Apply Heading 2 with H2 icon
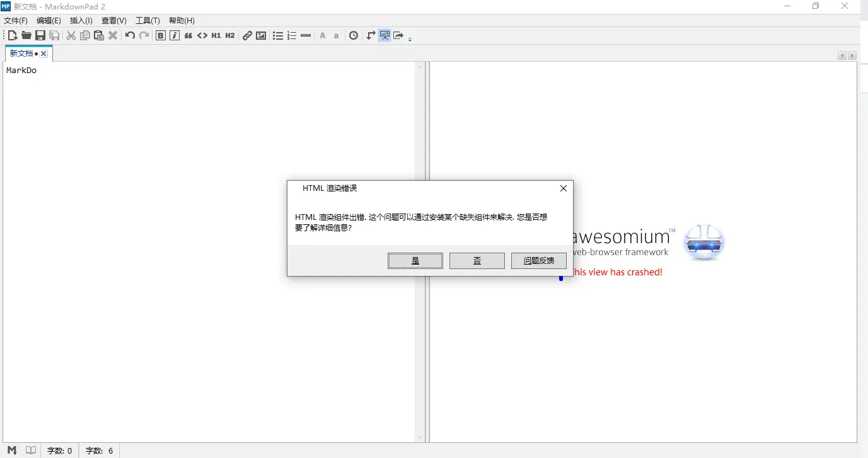Viewport: 868px width, 458px height. coord(230,35)
